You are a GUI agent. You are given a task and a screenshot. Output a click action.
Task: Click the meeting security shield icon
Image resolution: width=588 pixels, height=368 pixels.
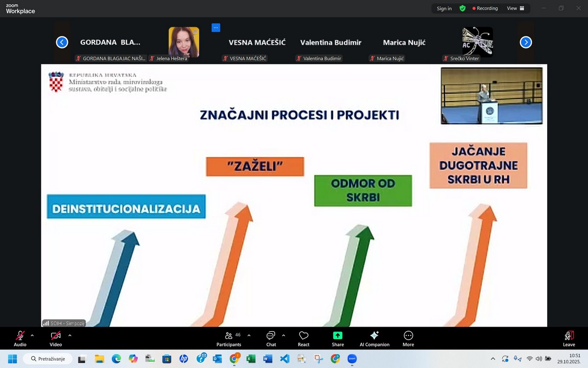[x=462, y=8]
